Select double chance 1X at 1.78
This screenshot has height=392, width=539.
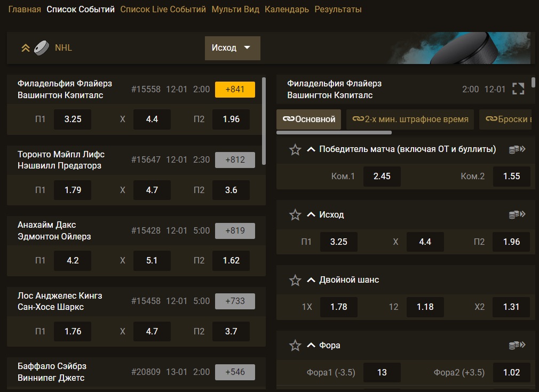click(338, 307)
